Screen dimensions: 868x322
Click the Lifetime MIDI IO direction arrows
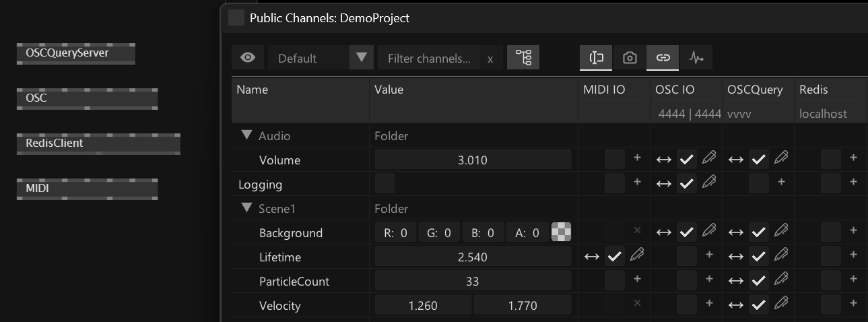592,256
